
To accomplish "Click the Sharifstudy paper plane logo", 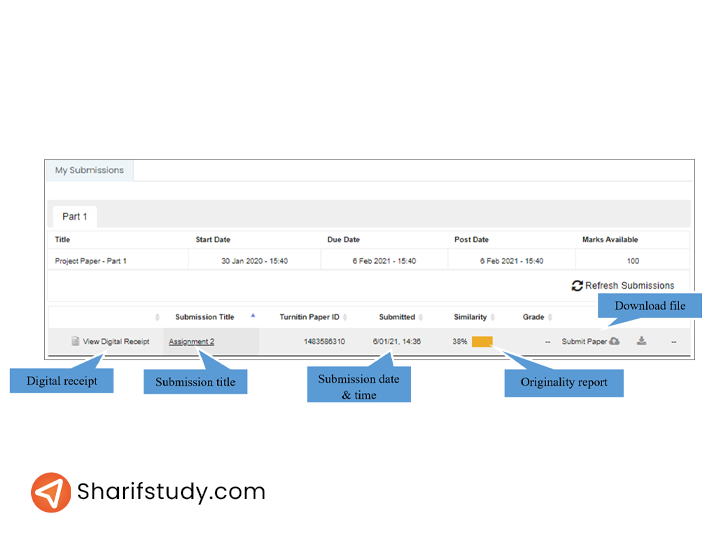I will tap(51, 492).
